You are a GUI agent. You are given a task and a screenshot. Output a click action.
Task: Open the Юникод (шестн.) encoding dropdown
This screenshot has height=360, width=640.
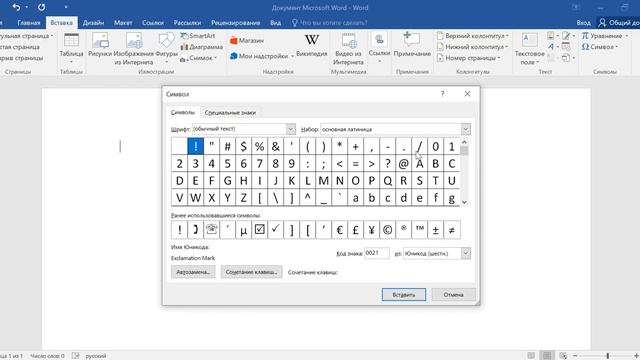coord(466,253)
